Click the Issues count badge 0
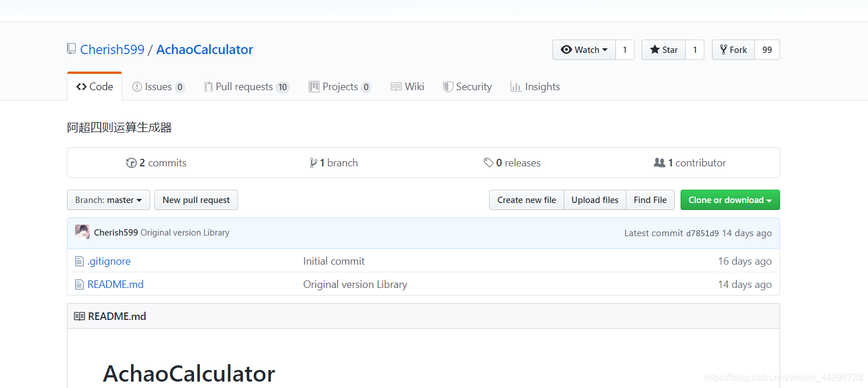Viewport: 868px width, 388px height. pos(180,87)
